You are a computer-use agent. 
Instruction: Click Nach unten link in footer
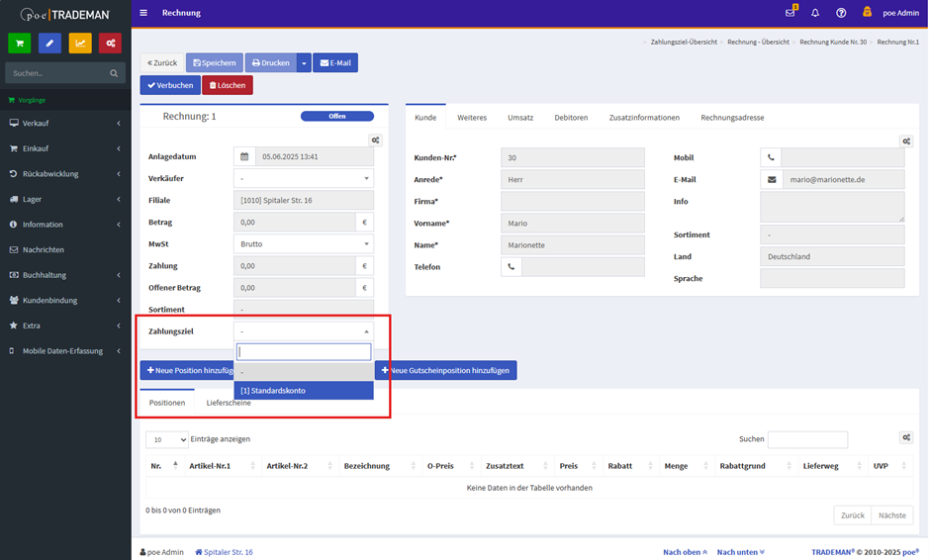(x=741, y=552)
